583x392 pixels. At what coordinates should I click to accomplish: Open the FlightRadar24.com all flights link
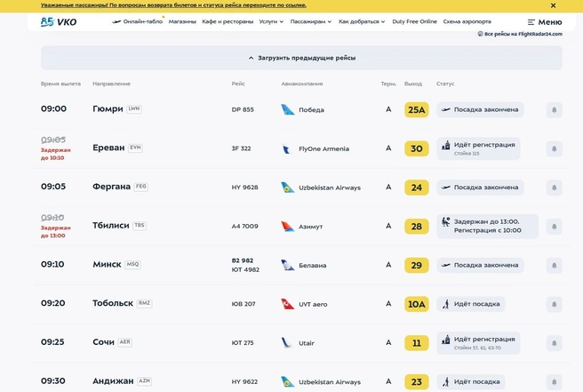(x=520, y=34)
